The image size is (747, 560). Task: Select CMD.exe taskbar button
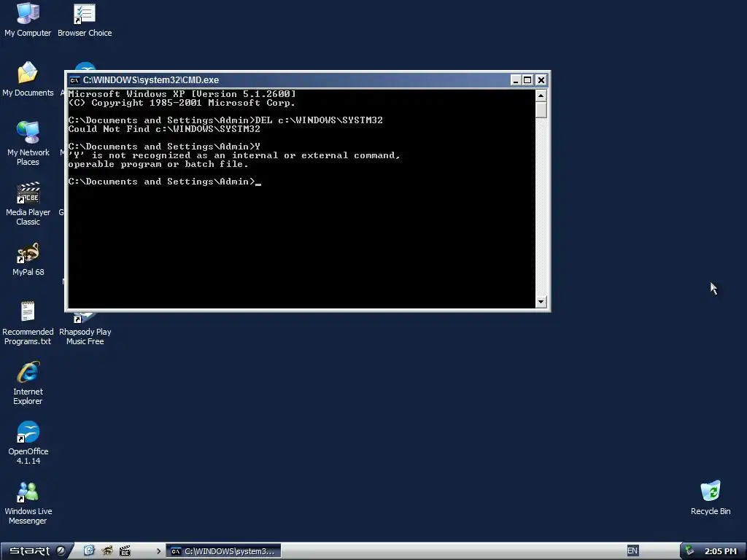(x=223, y=551)
